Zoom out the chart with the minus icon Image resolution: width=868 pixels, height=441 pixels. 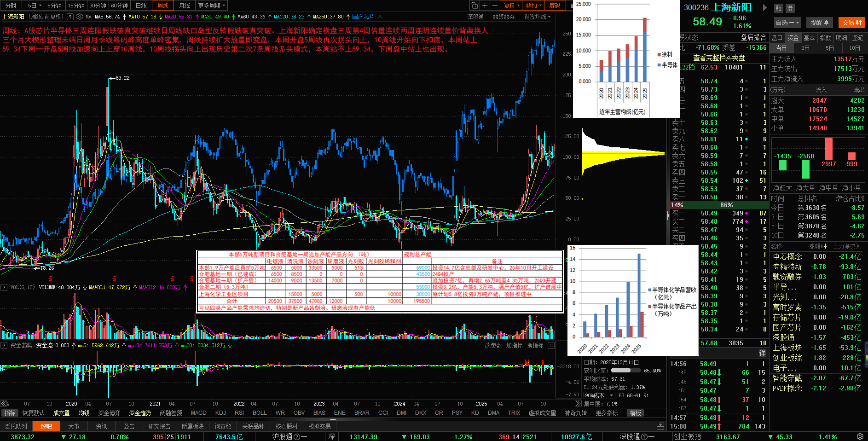click(495, 6)
